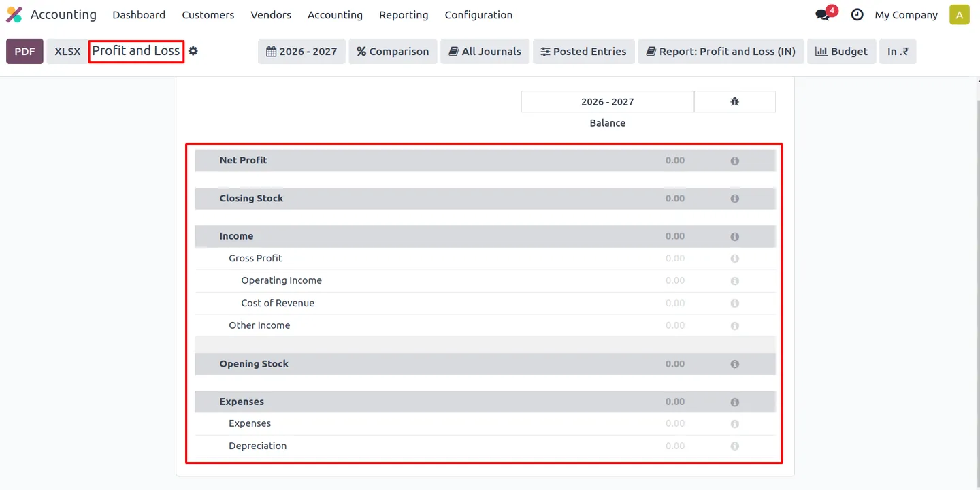This screenshot has width=980, height=490.
Task: Open the Posted Entries options dropdown
Action: point(584,51)
